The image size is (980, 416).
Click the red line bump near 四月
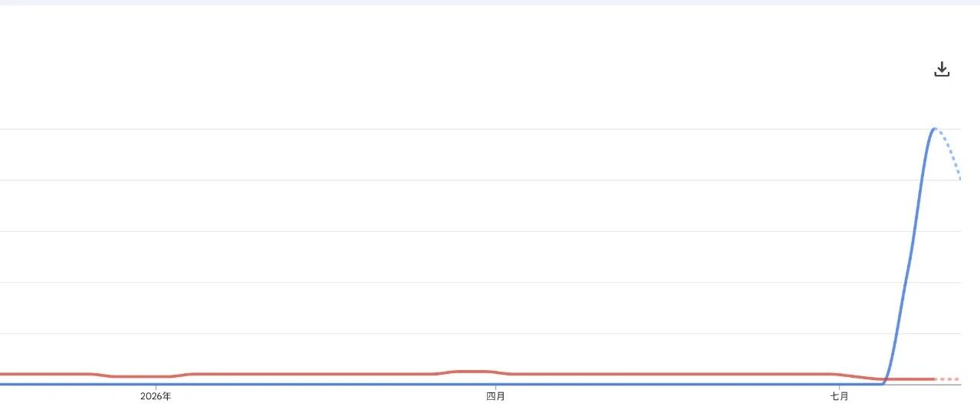469,372
